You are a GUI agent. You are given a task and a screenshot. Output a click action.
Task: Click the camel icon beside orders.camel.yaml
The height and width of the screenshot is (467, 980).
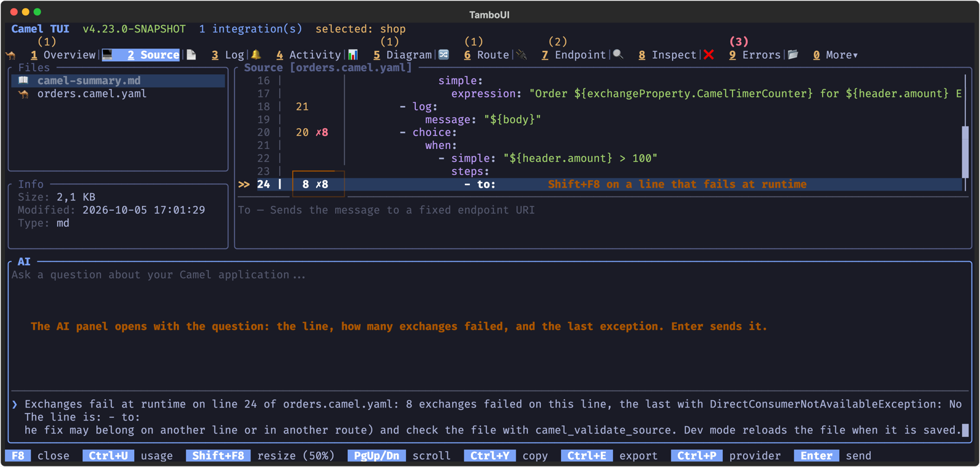tap(23, 94)
